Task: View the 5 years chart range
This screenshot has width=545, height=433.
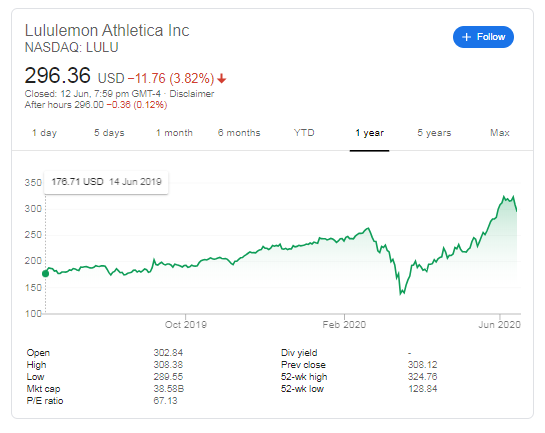Action: point(434,133)
